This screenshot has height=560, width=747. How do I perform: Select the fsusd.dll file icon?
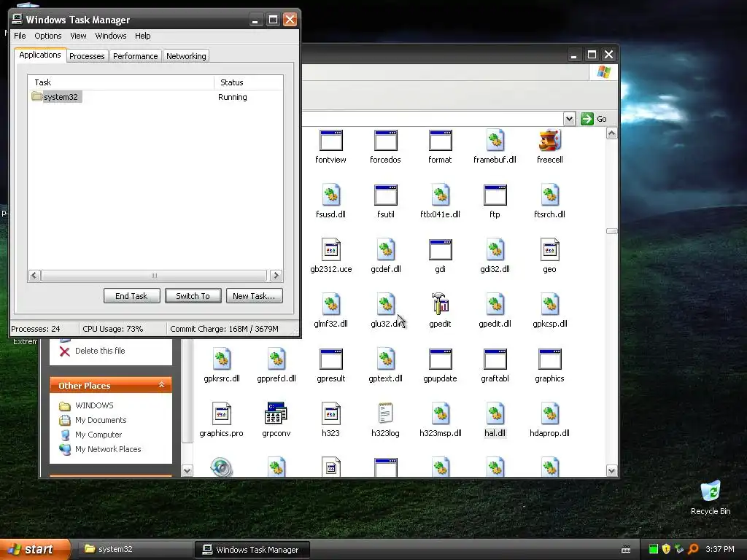point(330,195)
